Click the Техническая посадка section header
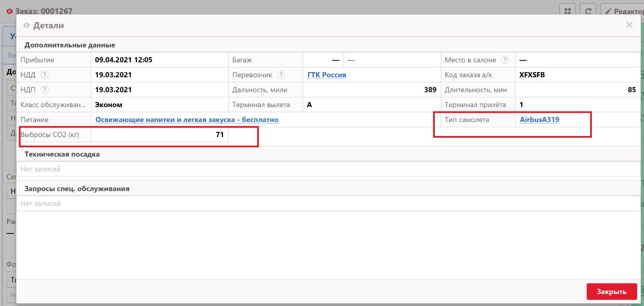This screenshot has width=644, height=306. [62, 154]
